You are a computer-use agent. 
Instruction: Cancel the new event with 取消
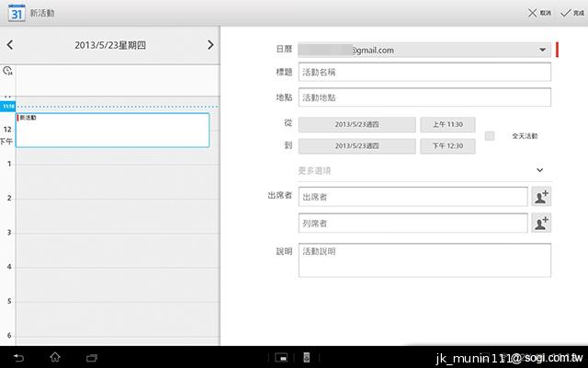click(539, 13)
